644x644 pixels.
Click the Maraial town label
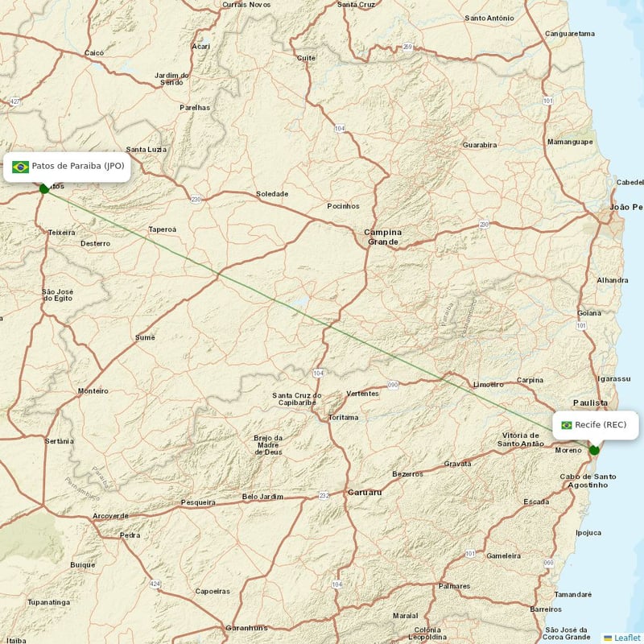pyautogui.click(x=406, y=616)
